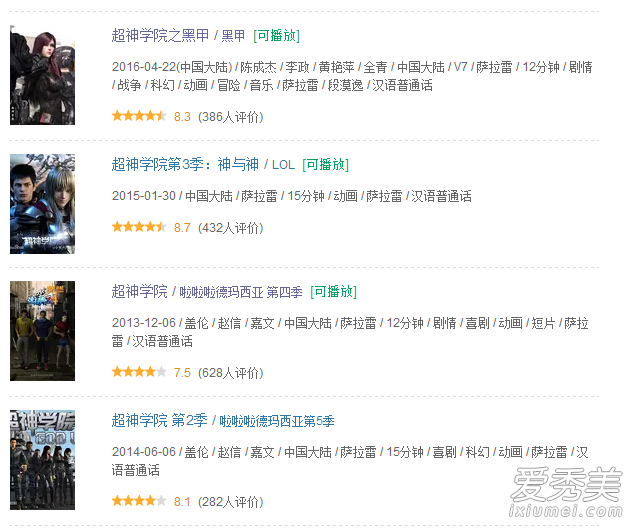637x531 pixels.
Task: Click the (432人评价) review count
Action: [230, 228]
